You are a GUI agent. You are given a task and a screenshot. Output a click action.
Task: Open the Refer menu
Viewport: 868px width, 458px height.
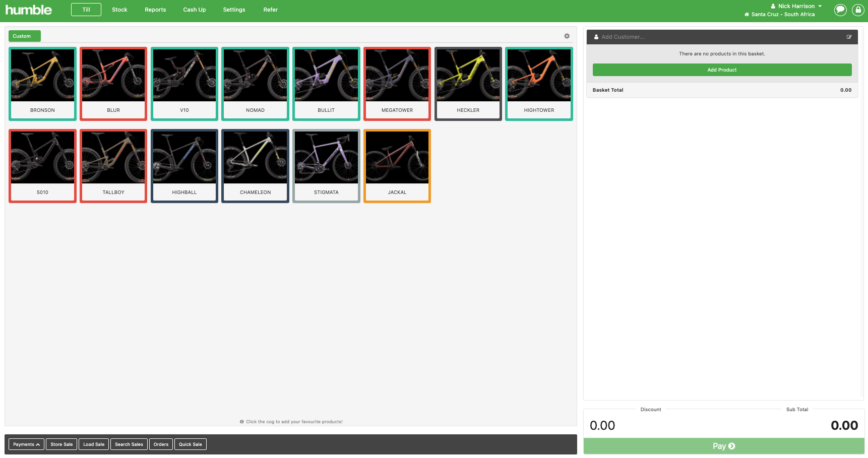click(x=270, y=10)
